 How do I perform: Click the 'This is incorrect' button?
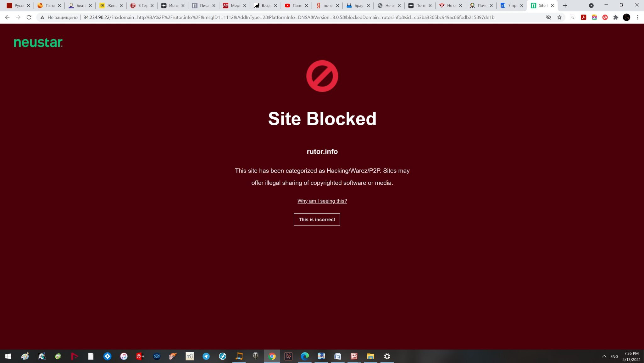click(317, 219)
